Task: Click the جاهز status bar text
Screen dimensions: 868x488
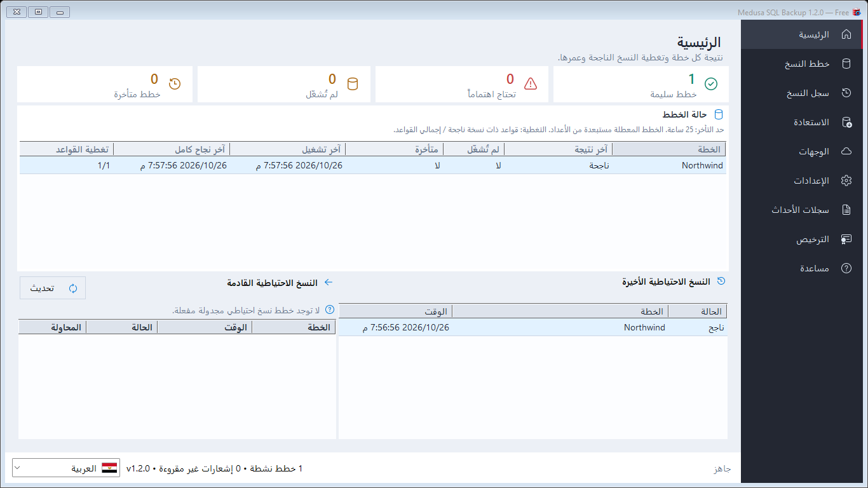Action: tap(722, 469)
